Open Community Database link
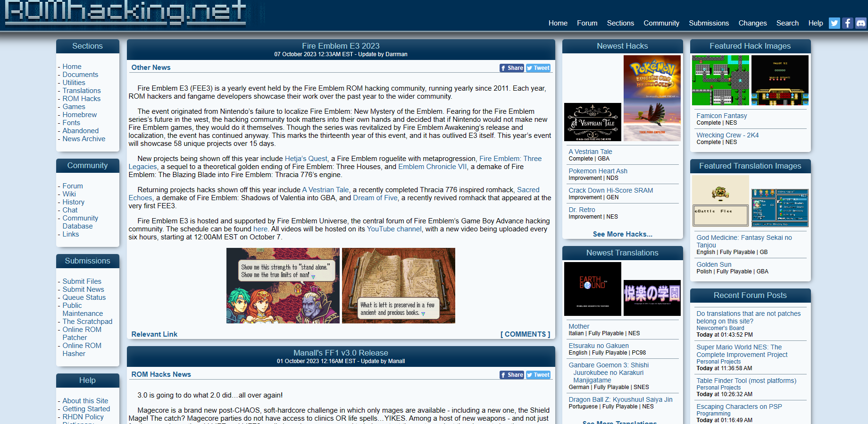The image size is (868, 424). [x=80, y=222]
